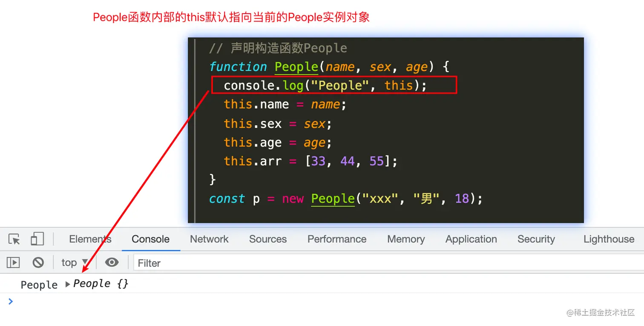Viewport: 644px width, 326px height.
Task: Open the Application tab
Action: click(471, 239)
